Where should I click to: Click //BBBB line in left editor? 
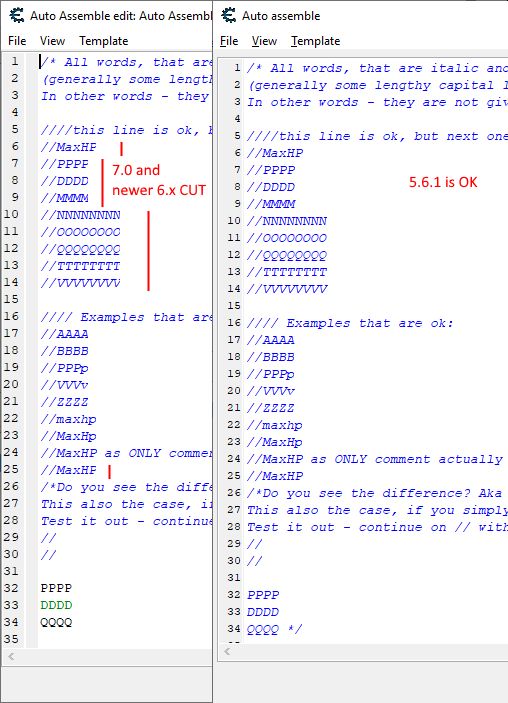point(65,351)
